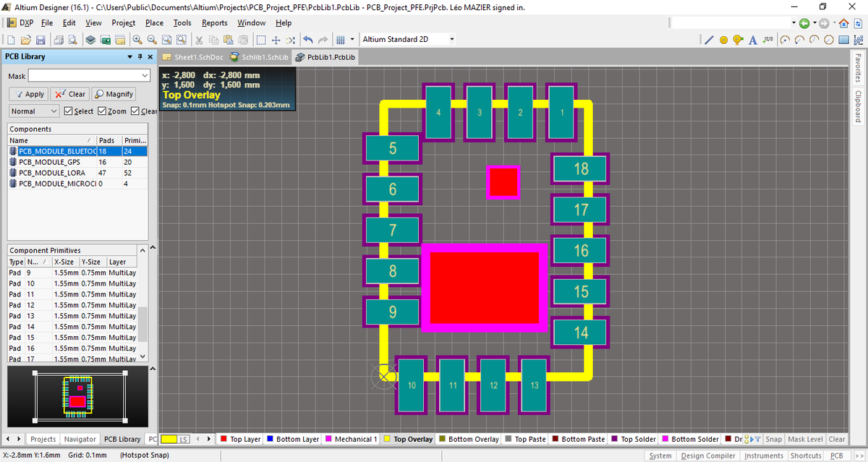The height and width of the screenshot is (462, 868).
Task: Select the Place Via tool
Action: click(738, 39)
